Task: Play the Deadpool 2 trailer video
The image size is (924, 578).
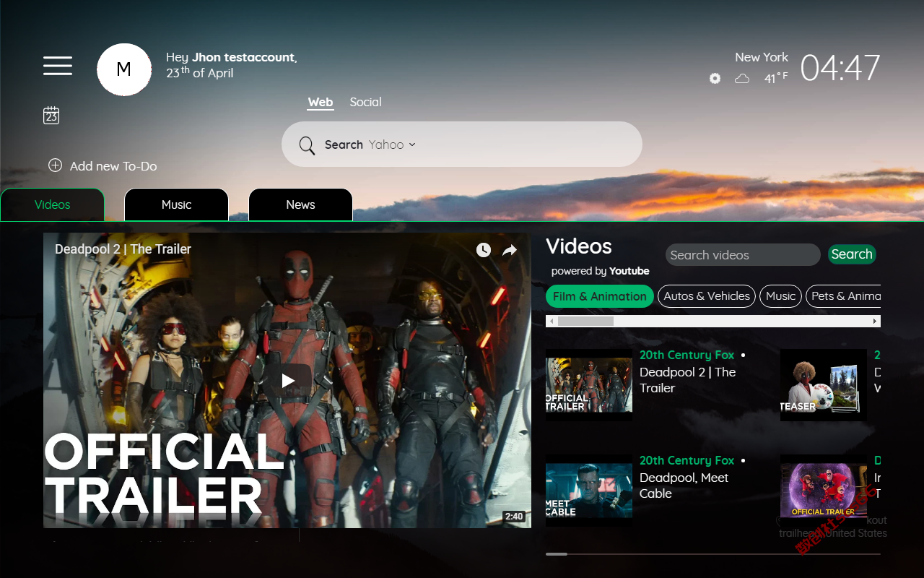Action: 288,381
